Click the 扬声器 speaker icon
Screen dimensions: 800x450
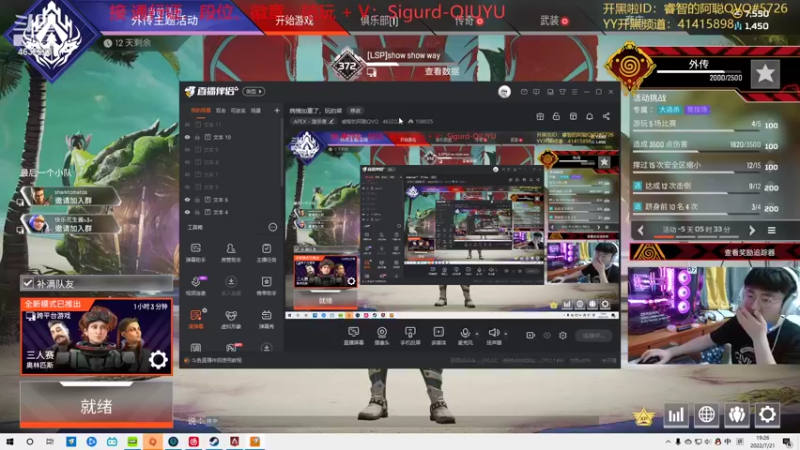pos(494,333)
